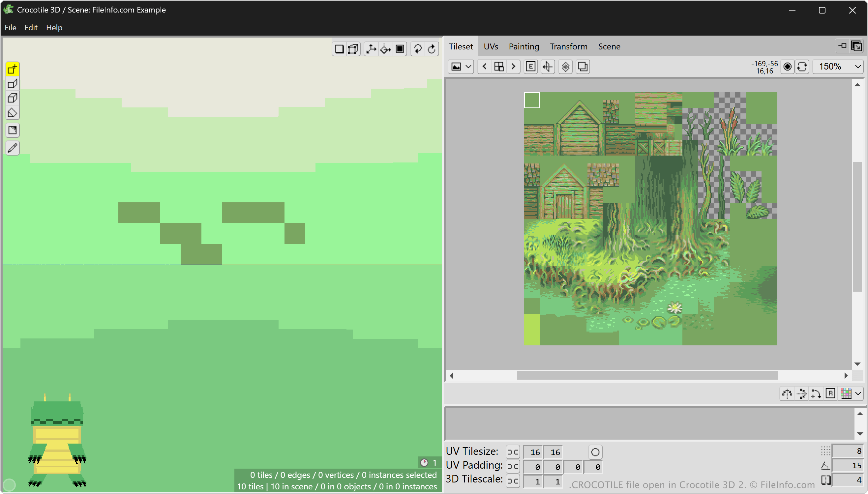868x494 pixels.
Task: Expand the color grid palette dropdown
Action: point(858,393)
